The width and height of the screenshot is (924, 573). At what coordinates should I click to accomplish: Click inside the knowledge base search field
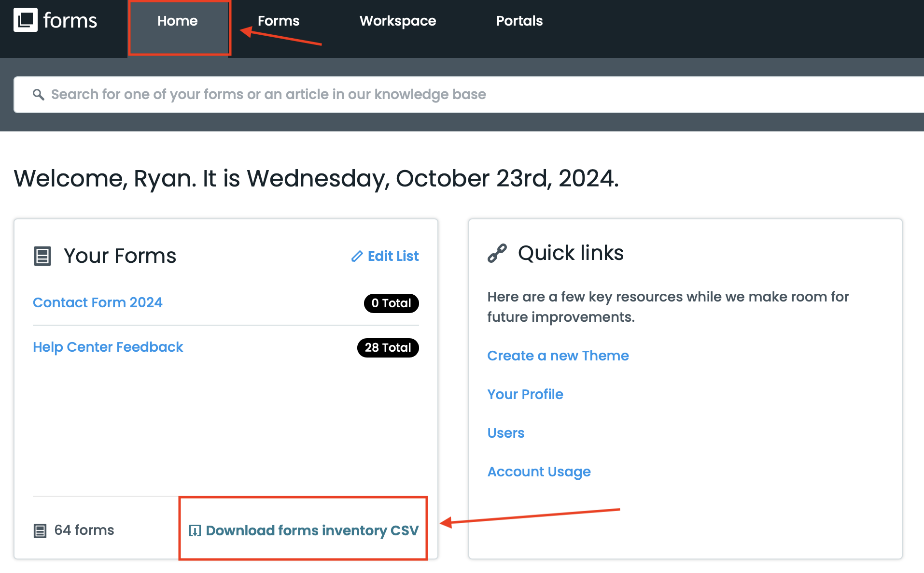pos(290,94)
